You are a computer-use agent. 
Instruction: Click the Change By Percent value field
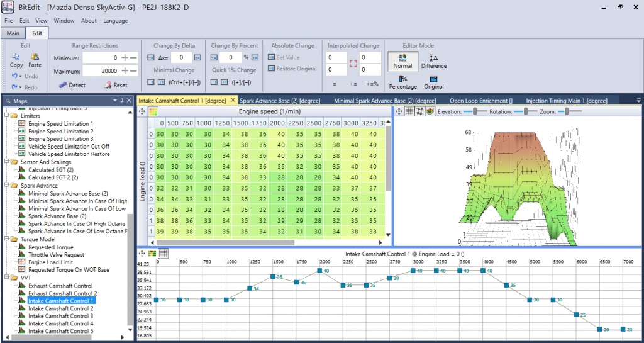[230, 57]
